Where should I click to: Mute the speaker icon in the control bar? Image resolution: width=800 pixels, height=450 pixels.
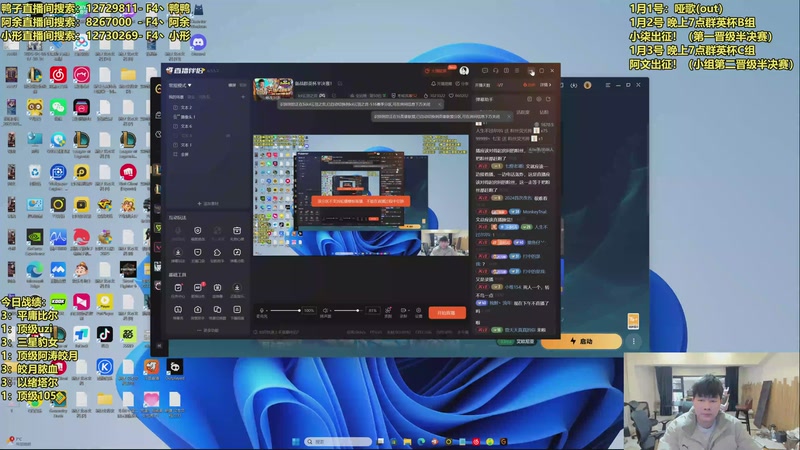point(324,310)
